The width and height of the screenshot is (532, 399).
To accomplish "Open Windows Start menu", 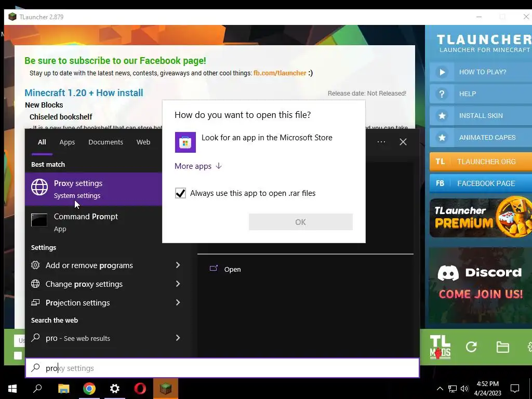I will point(12,389).
